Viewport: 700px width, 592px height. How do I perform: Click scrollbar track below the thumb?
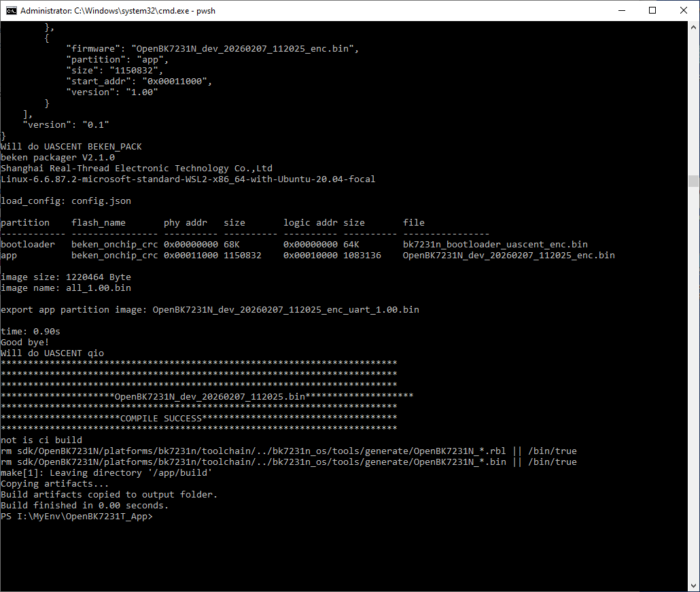coord(693,384)
